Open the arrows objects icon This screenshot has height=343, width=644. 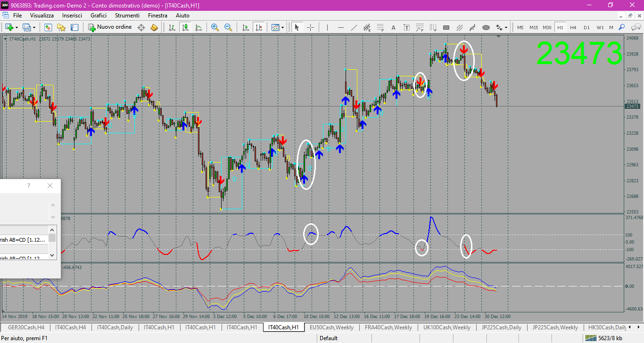pyautogui.click(x=499, y=27)
